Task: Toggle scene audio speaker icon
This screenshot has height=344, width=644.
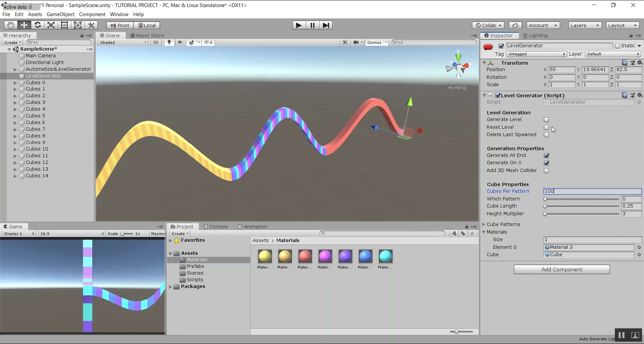Action: coord(180,42)
